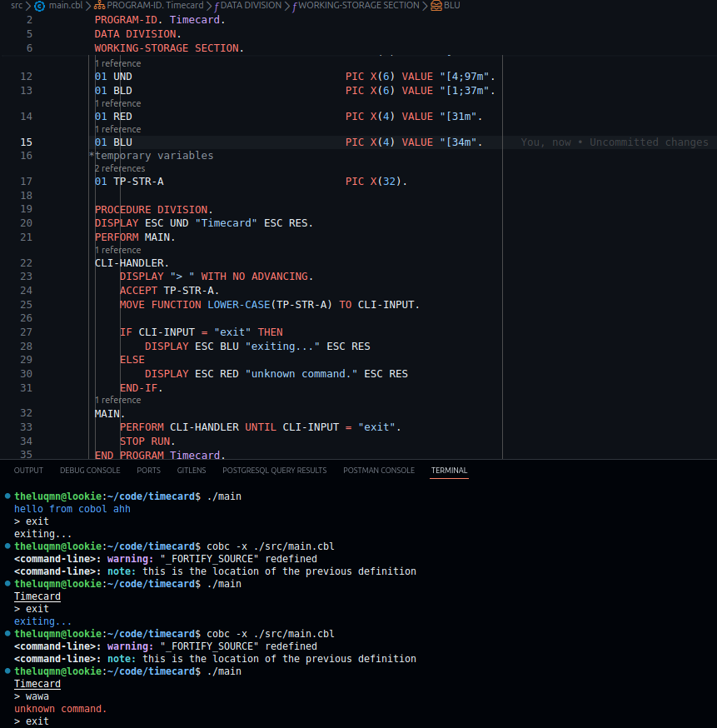
Task: Select the TERMINAL panel tab
Action: pyautogui.click(x=449, y=471)
